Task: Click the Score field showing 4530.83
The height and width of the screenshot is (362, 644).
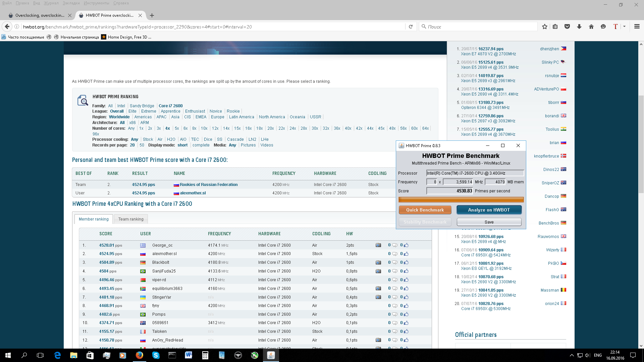Action: 449,191
